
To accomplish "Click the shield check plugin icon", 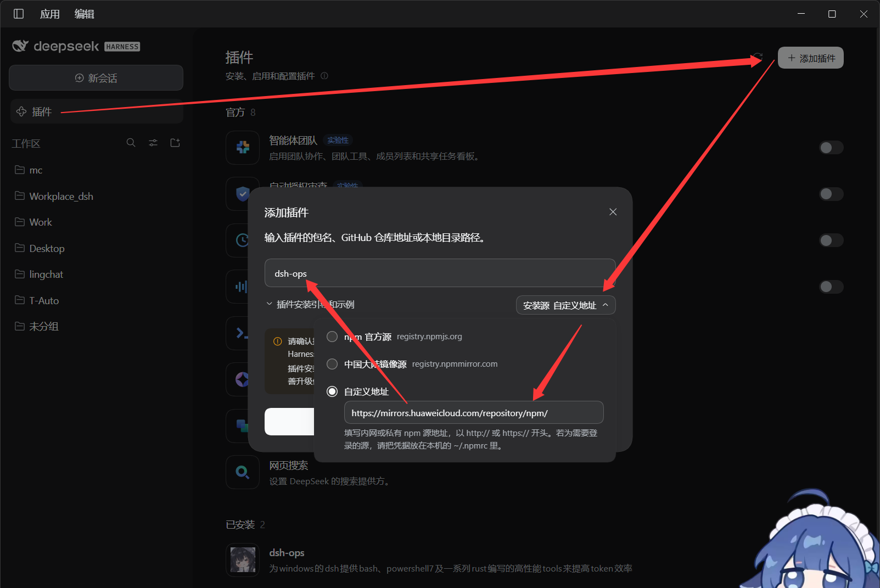I will point(242,194).
